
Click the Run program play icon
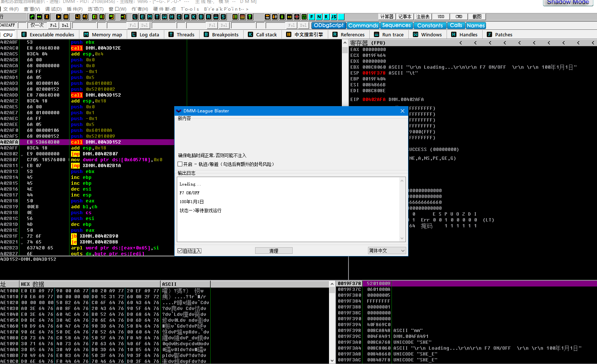coord(58,17)
